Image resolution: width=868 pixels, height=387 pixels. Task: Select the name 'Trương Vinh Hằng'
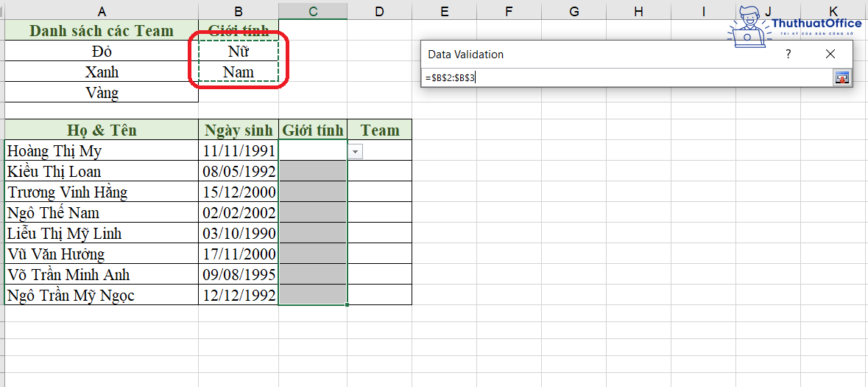[x=102, y=192]
